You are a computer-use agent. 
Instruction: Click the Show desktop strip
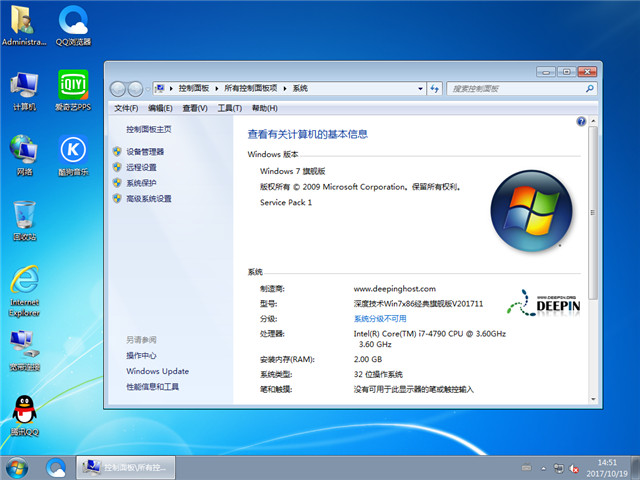(x=636, y=468)
